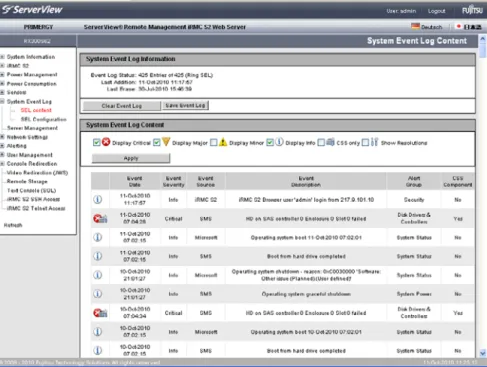Click the Fujitsu logo in the header
Viewport: 487px width, 367px height.
click(472, 11)
